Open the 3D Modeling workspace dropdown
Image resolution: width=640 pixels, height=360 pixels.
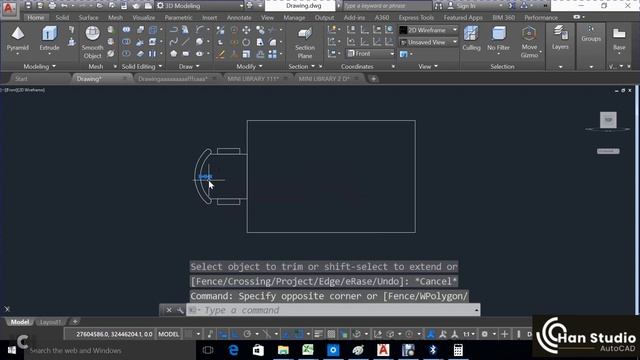click(200, 6)
